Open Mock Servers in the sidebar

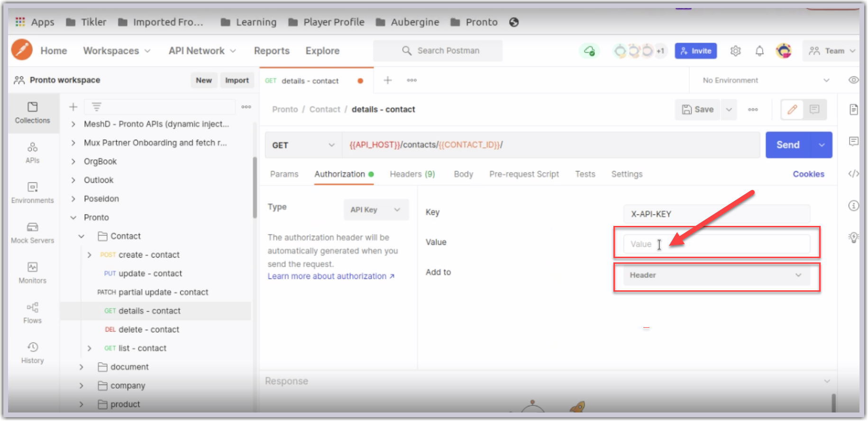[32, 233]
